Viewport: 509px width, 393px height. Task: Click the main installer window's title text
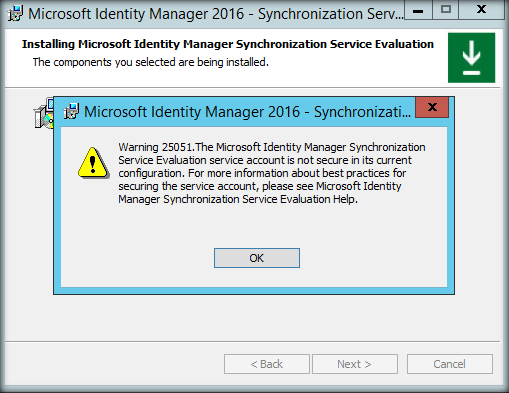pyautogui.click(x=215, y=14)
